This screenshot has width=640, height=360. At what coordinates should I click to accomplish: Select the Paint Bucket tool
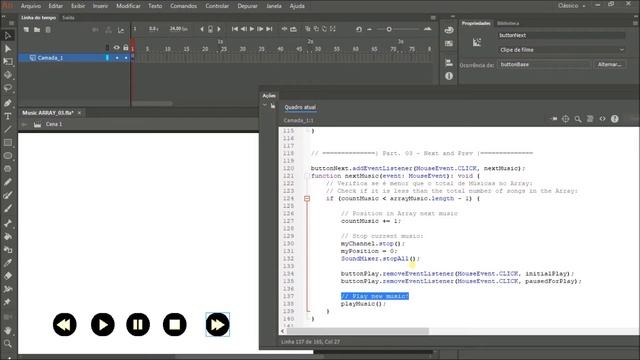[8, 236]
